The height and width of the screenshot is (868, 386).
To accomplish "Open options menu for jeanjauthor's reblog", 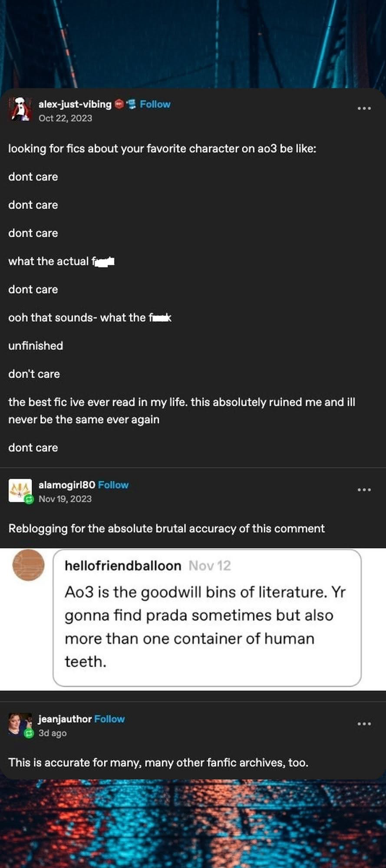I will (364, 723).
